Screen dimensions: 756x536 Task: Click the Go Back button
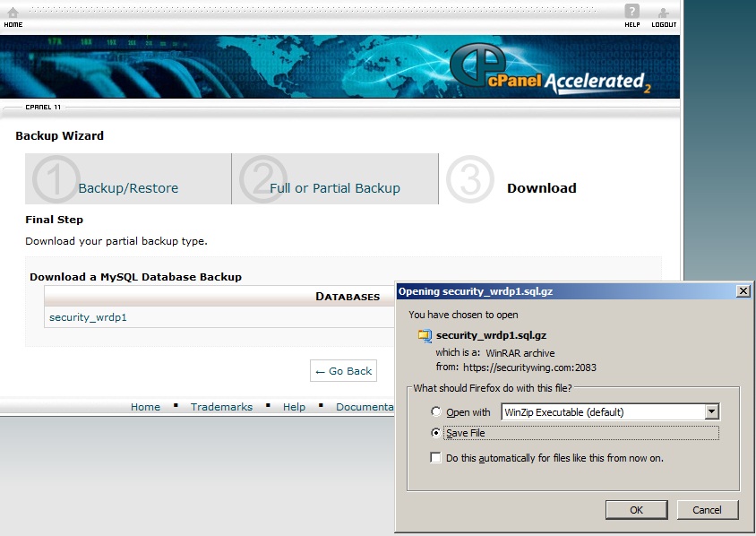(x=343, y=371)
